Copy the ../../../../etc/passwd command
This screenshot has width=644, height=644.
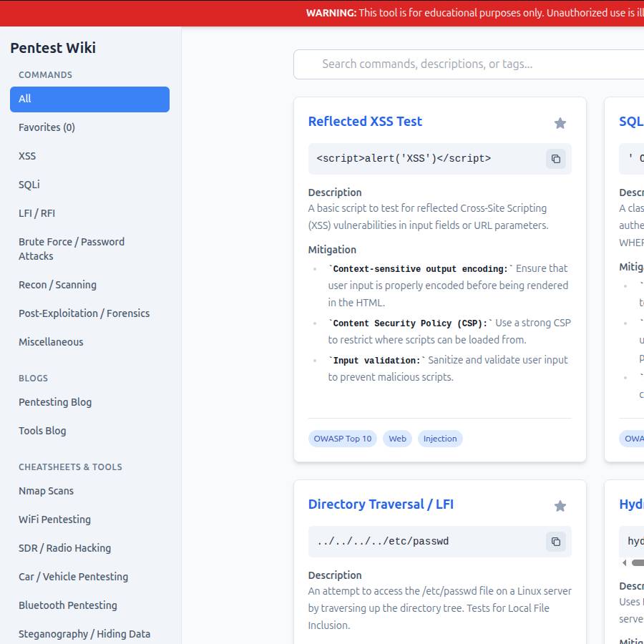click(556, 542)
